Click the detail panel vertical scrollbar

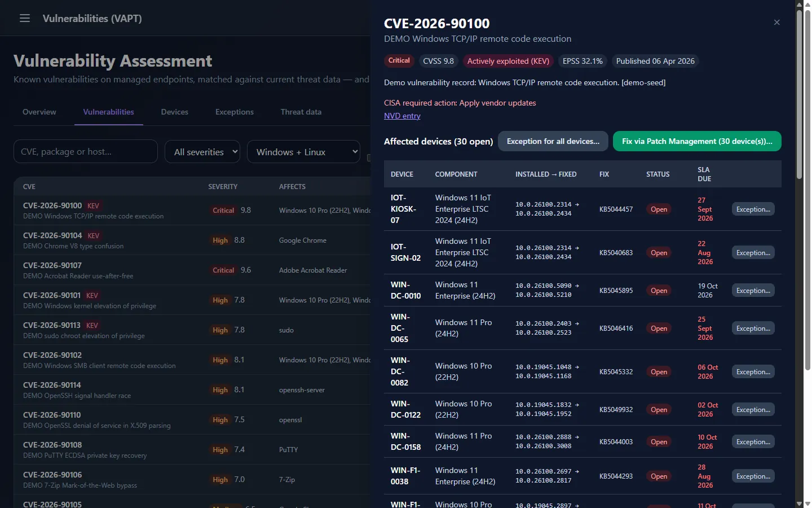click(799, 95)
